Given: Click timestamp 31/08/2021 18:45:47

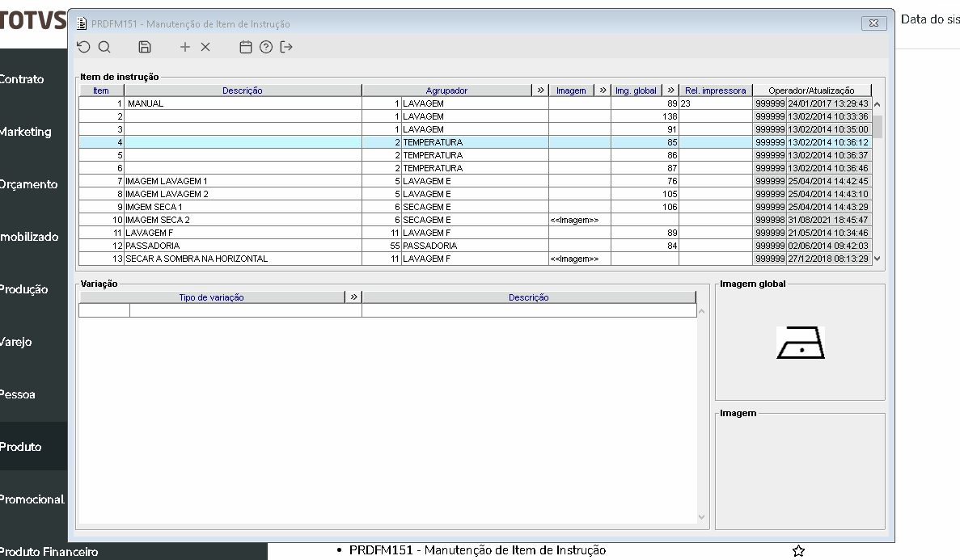Looking at the screenshot, I should pyautogui.click(x=828, y=220).
